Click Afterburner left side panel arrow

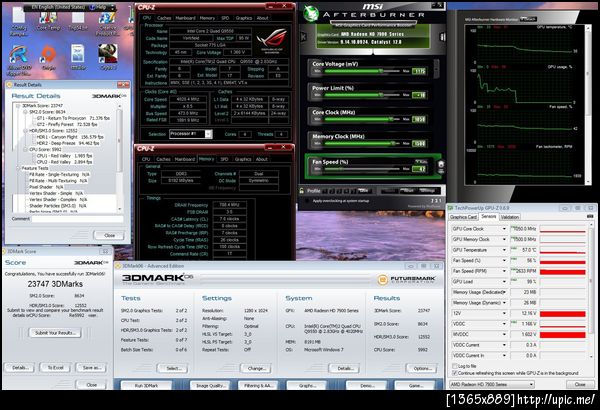pos(303,37)
